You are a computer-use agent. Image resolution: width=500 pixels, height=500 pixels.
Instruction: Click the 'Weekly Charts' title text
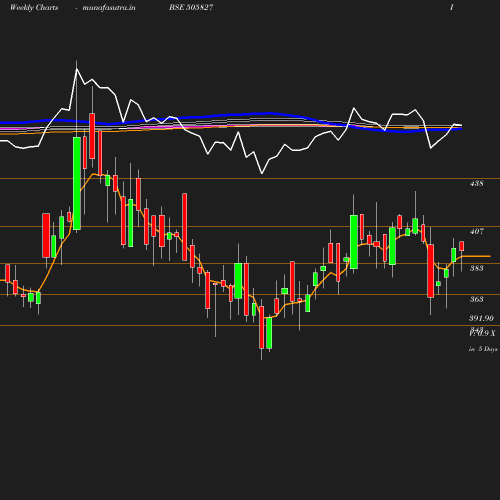click(x=34, y=8)
